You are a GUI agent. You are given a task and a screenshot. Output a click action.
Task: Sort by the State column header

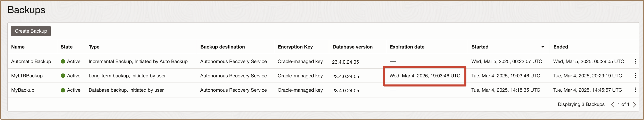66,47
